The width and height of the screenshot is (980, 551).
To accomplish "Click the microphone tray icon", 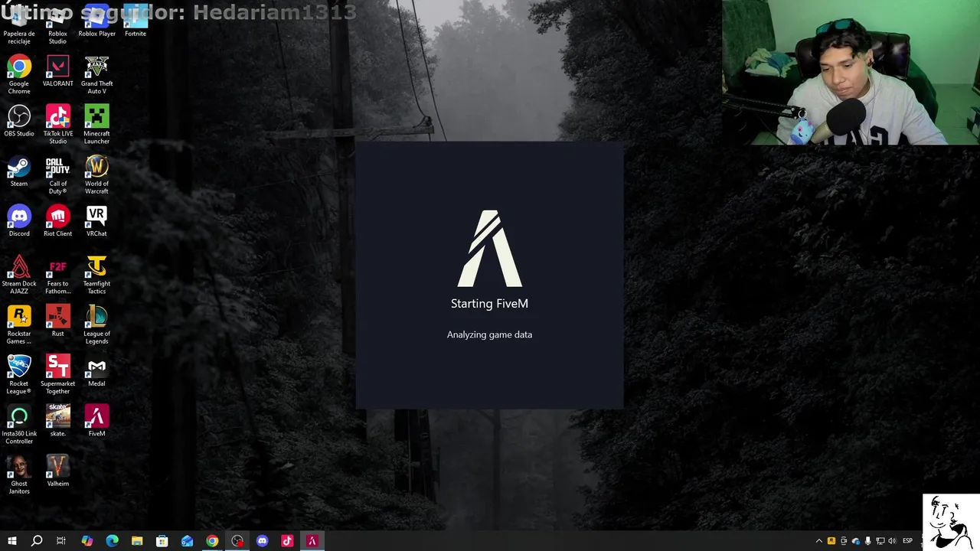I will [868, 541].
